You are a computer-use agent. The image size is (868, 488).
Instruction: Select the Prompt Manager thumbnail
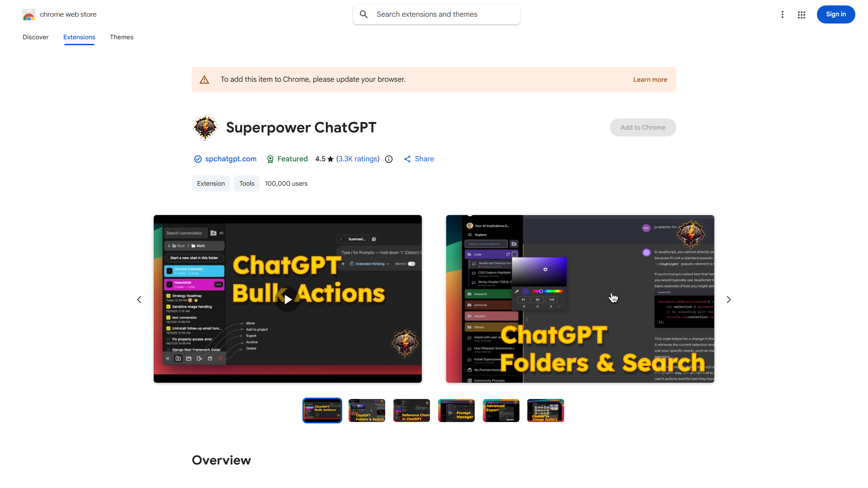(x=456, y=410)
